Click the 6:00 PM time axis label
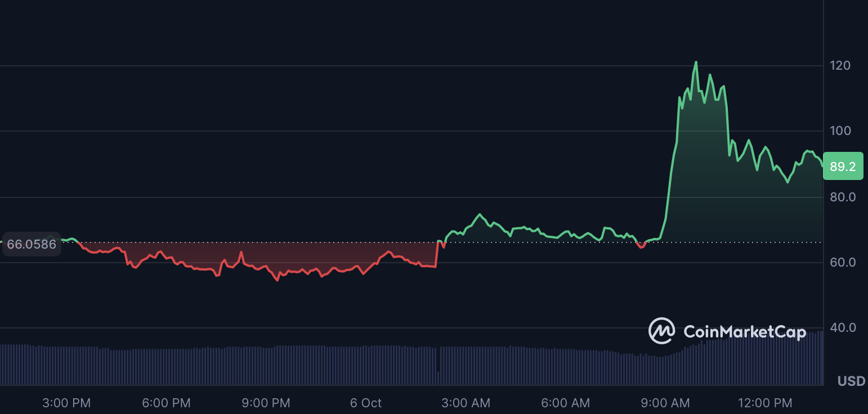Image resolution: width=868 pixels, height=414 pixels. tap(166, 403)
